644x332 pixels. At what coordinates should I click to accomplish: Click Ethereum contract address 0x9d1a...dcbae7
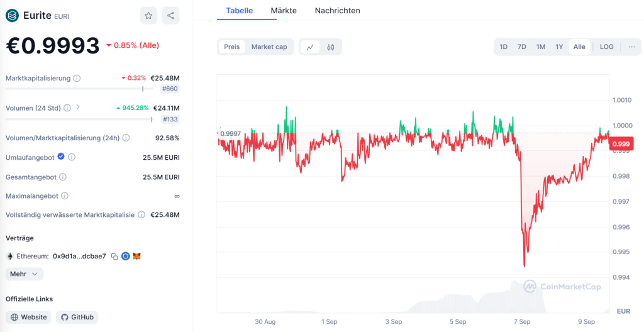79,257
